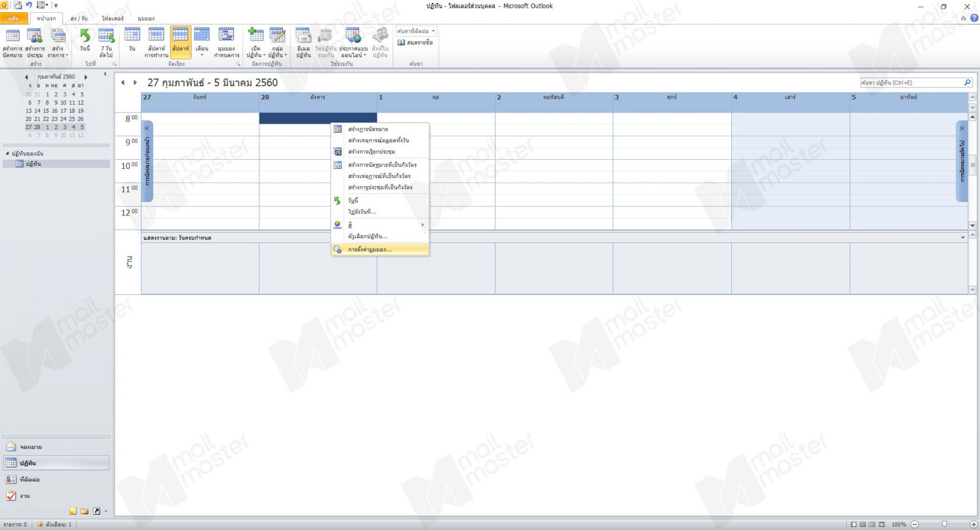Screen dimensions: 980x530
Task: Open the Folder (โฟลเดอร์) tab
Action: [x=113, y=18]
